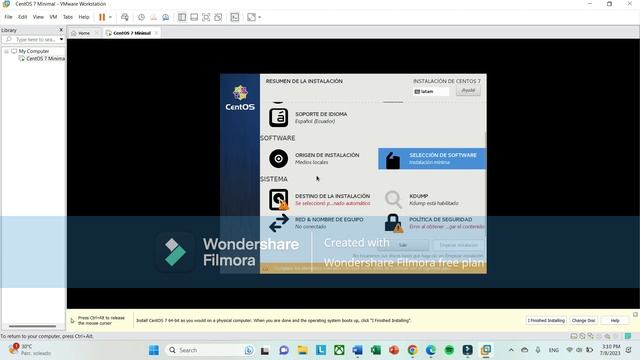The width and height of the screenshot is (640, 360).
Task: Click the ENG language indicator in tray
Action: click(x=553, y=350)
